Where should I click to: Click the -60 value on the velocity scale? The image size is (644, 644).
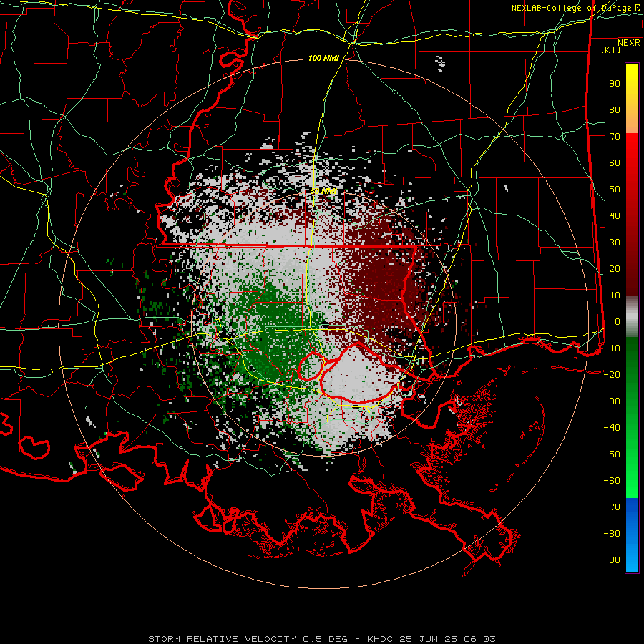coord(612,481)
